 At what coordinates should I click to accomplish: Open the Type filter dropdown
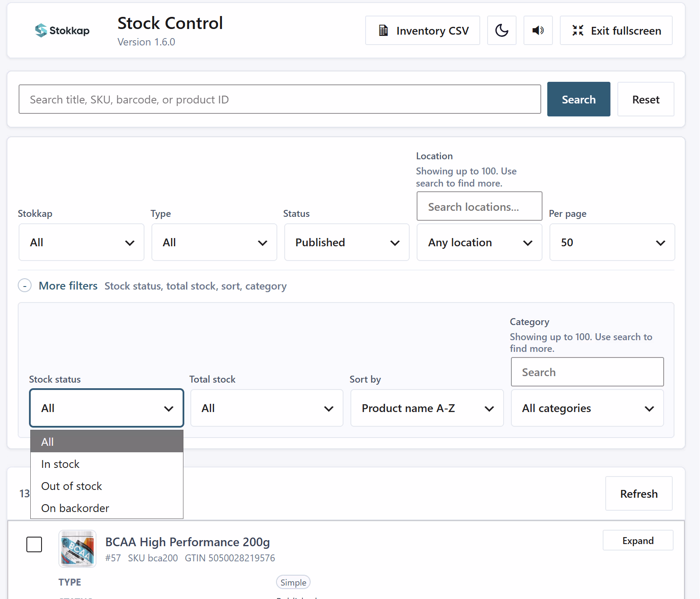pyautogui.click(x=214, y=242)
